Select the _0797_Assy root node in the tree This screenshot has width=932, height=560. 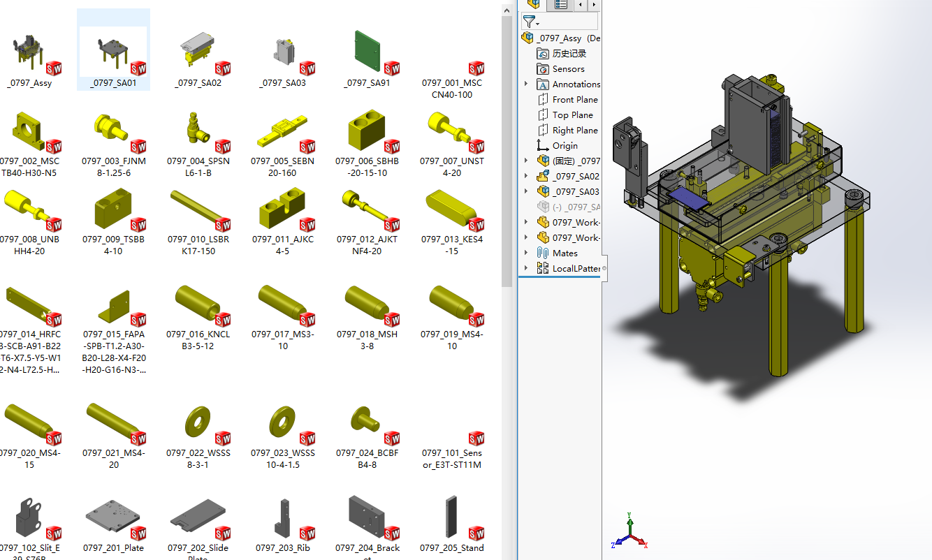[561, 38]
